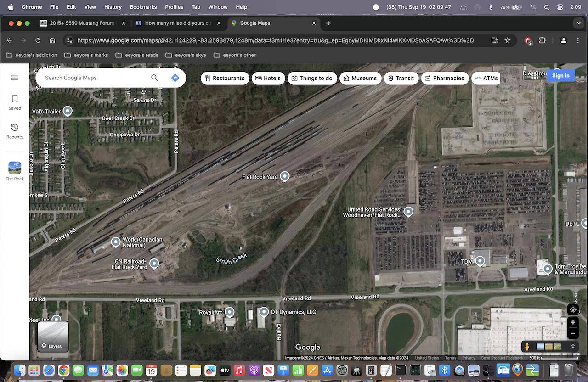
Task: Click the address bar URL
Action: pyautogui.click(x=276, y=40)
